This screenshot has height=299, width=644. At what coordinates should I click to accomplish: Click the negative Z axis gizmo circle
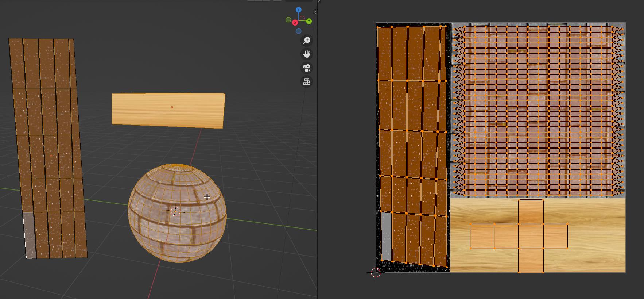click(x=298, y=31)
